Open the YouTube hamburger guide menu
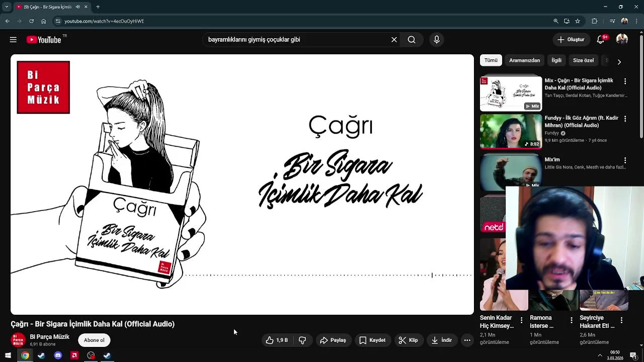 click(13, 40)
